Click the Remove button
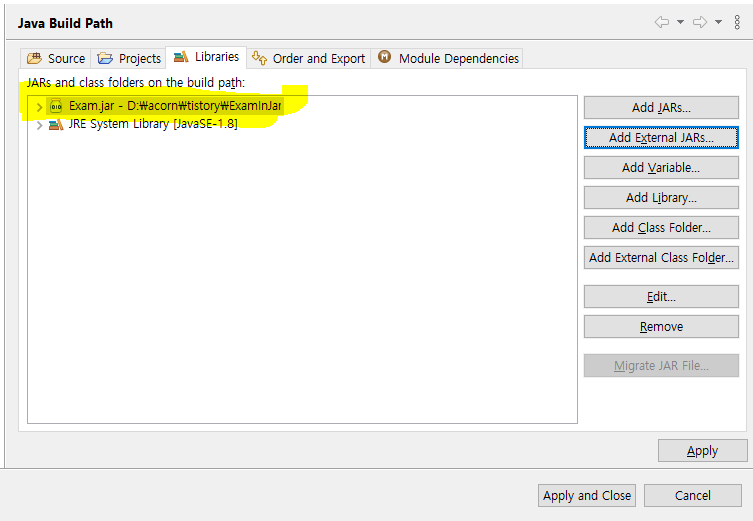The width and height of the screenshot is (753, 521). click(x=661, y=327)
